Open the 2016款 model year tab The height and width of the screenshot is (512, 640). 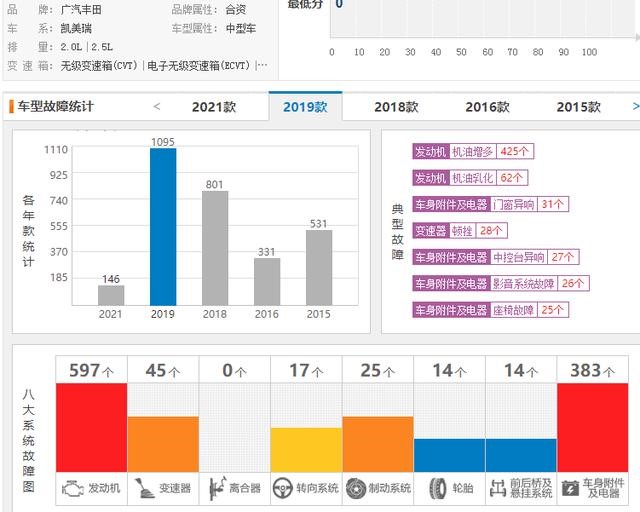click(487, 107)
